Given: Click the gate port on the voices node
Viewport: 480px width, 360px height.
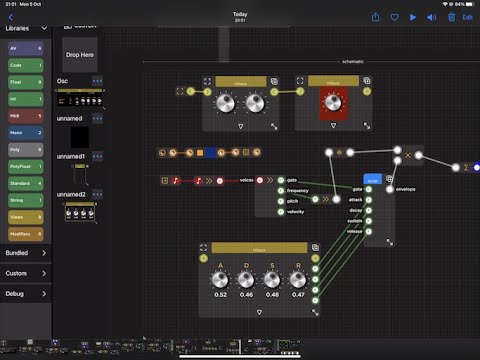Looking at the screenshot, I should (281, 180).
